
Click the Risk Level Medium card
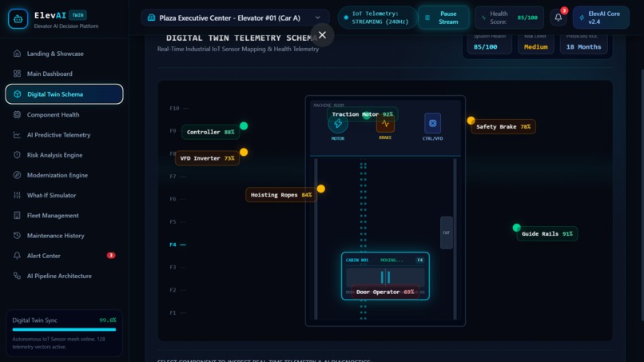[535, 43]
